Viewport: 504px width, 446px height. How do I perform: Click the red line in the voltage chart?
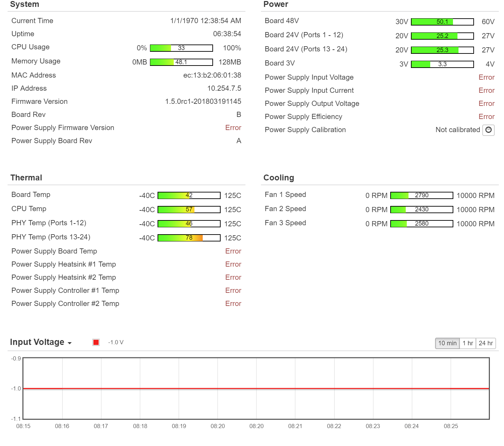point(256,388)
